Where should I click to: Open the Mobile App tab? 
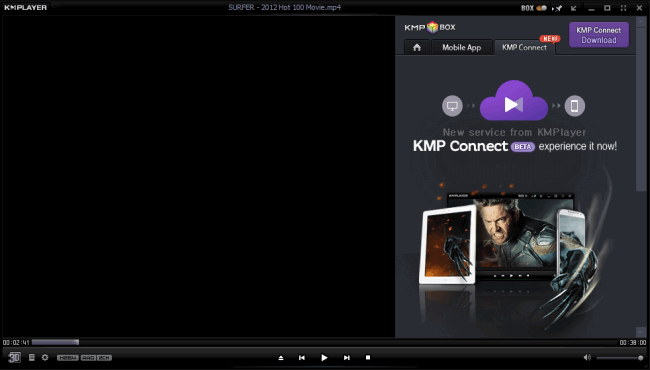coord(462,47)
